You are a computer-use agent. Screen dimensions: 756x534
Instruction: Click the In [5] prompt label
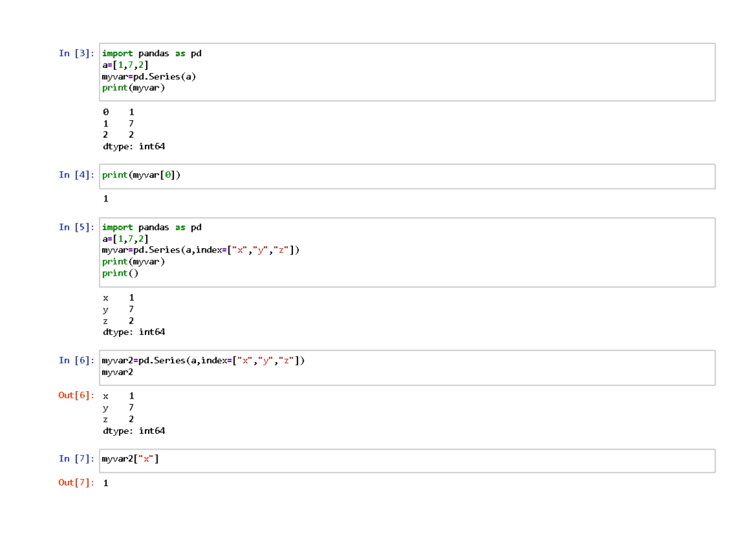tap(76, 227)
